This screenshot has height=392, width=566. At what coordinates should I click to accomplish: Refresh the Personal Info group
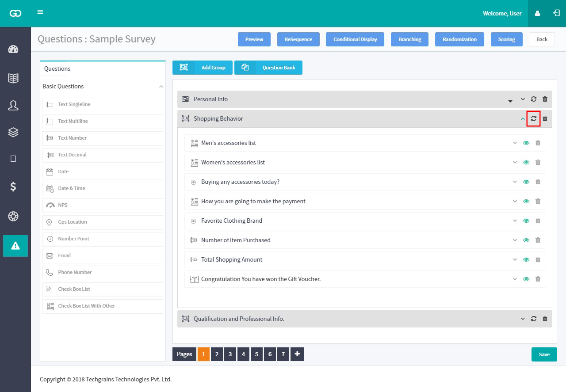point(534,99)
